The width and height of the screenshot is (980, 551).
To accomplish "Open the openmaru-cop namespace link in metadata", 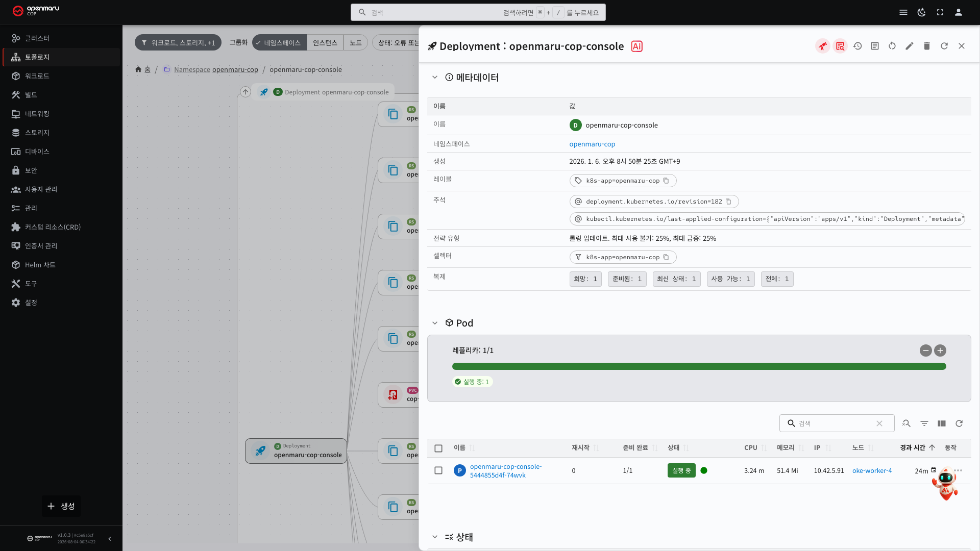I will tap(592, 144).
